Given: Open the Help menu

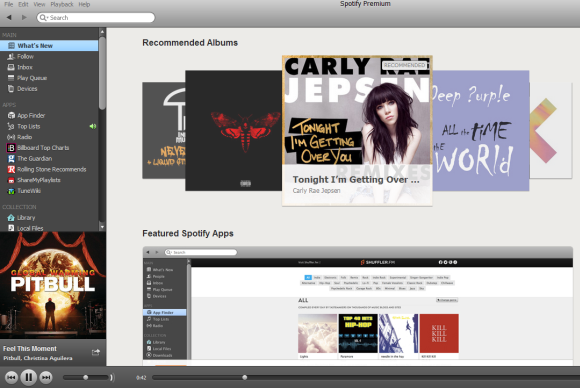Looking at the screenshot, I should point(84,4).
